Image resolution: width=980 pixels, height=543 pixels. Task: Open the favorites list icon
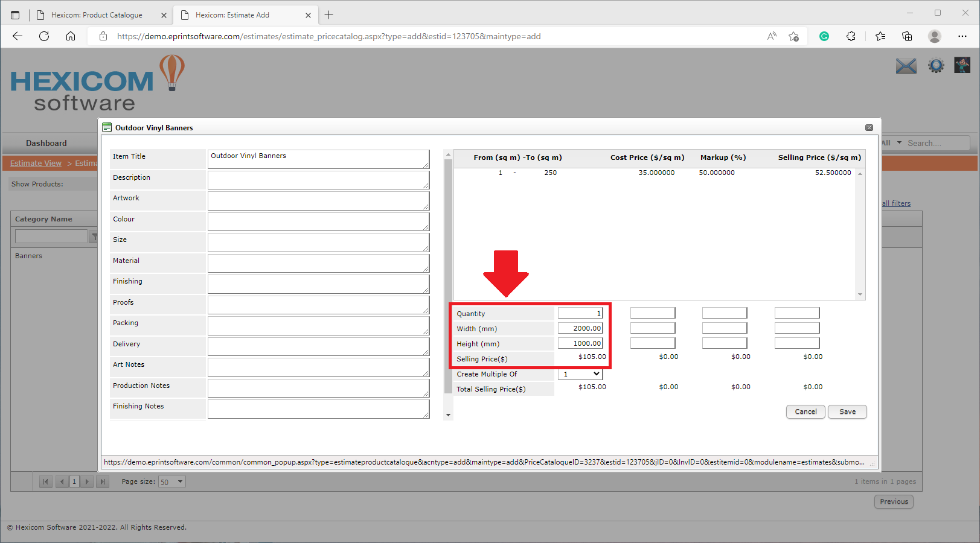(x=880, y=36)
